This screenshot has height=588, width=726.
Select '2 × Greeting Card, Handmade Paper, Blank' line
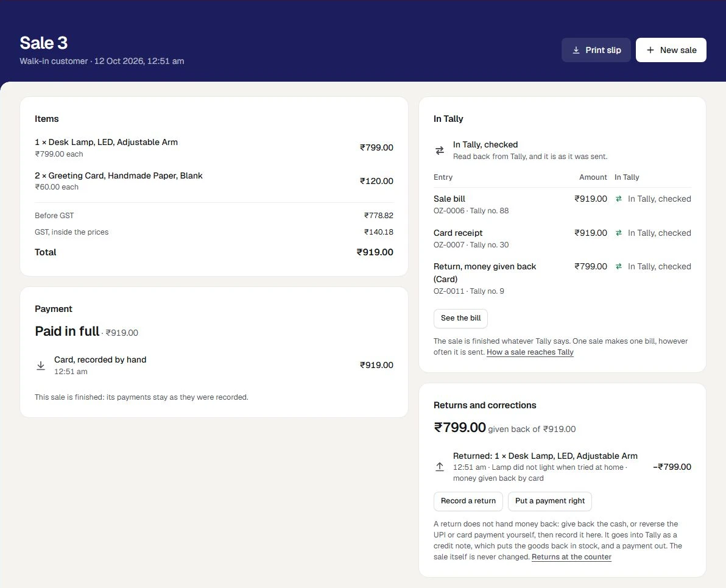(119, 175)
